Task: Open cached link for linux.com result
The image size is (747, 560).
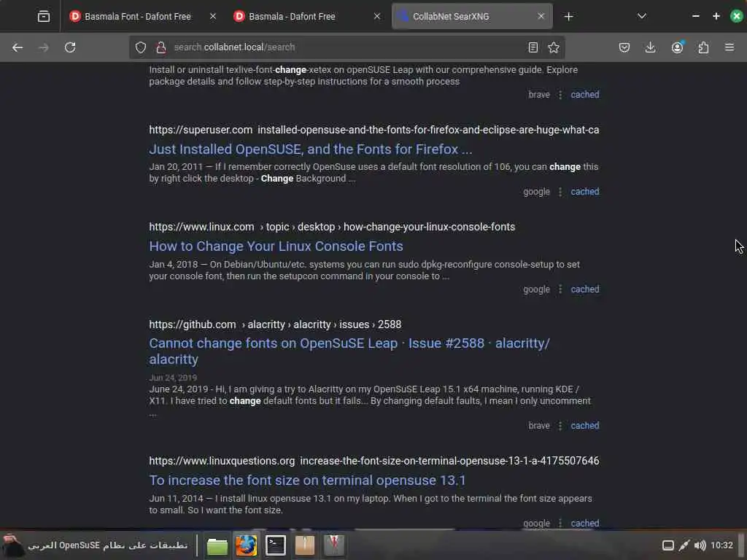Action: (x=584, y=289)
